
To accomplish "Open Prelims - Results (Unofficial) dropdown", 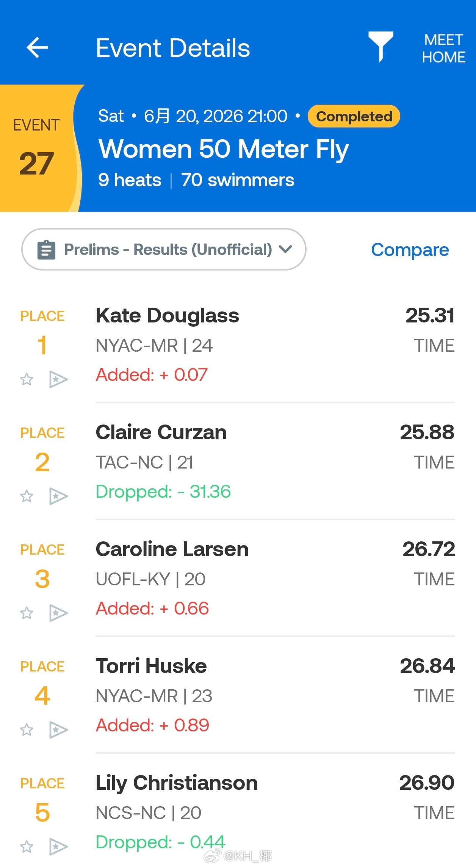I will 164,249.
